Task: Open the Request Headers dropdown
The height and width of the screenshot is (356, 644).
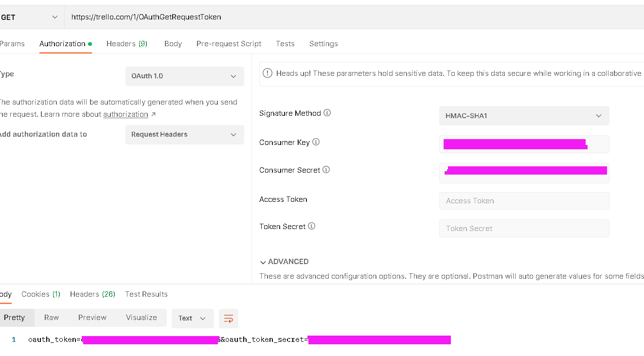Action: 185,135
